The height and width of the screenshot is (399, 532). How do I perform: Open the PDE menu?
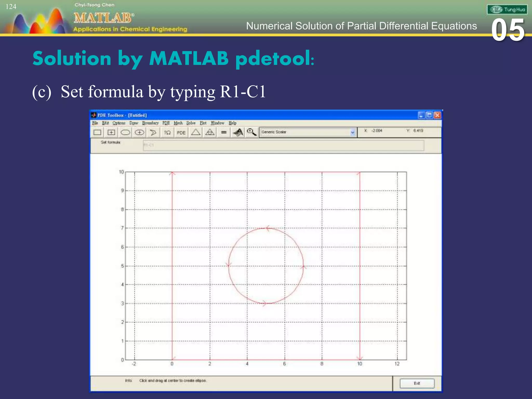pos(166,123)
